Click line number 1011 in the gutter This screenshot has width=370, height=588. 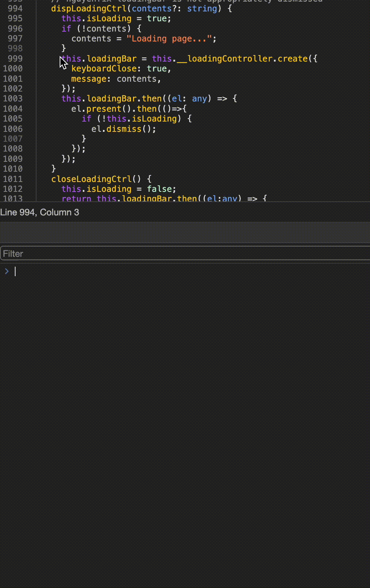[14, 179]
